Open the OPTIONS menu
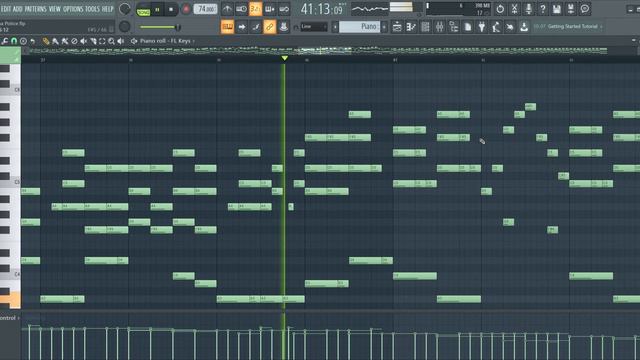This screenshot has width=640, height=360. pos(73,9)
